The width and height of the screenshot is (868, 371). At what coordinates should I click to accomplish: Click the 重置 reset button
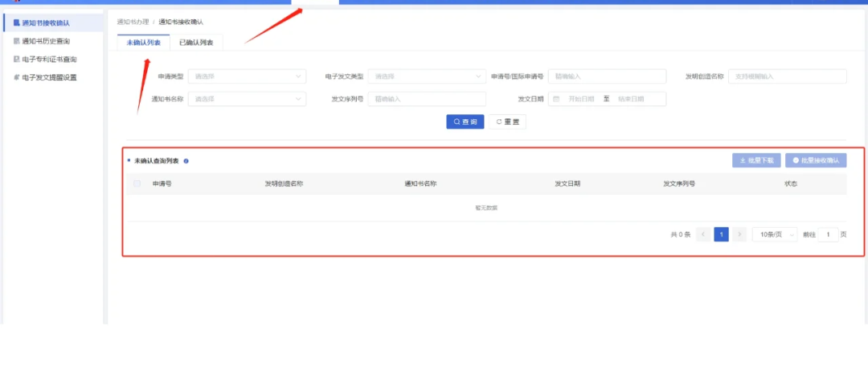pyautogui.click(x=507, y=122)
